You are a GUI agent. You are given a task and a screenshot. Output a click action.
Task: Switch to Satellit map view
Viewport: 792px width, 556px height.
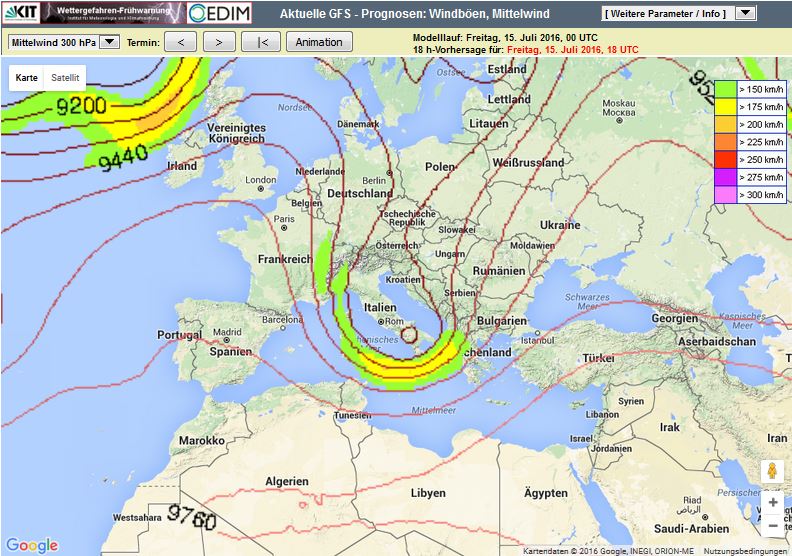[x=65, y=78]
